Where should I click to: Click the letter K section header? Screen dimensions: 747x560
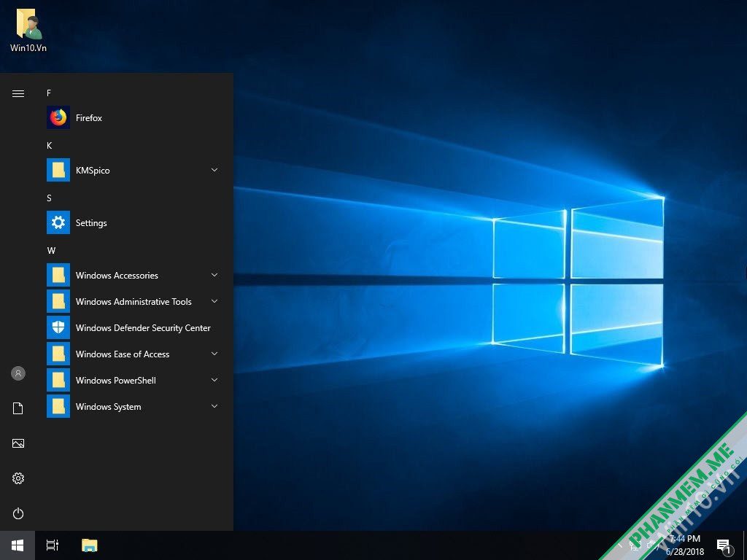tap(49, 145)
